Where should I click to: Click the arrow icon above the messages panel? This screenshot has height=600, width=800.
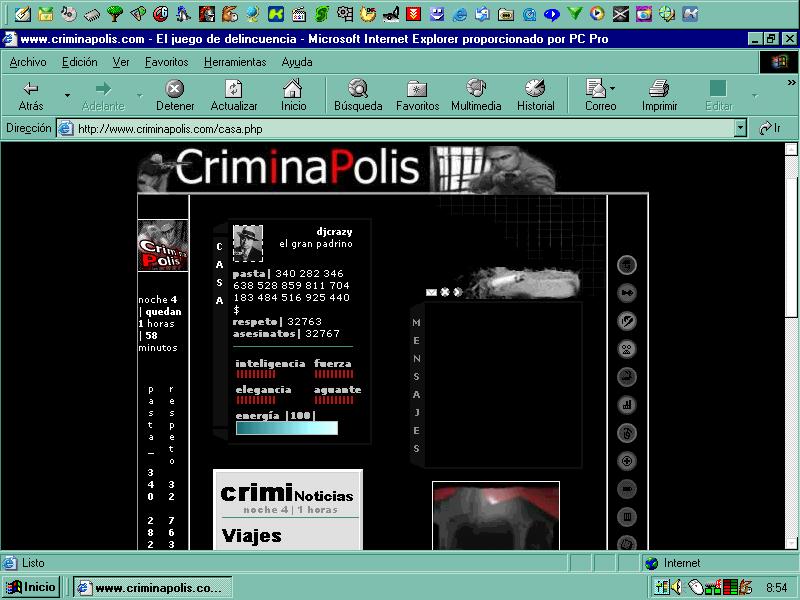coord(457,292)
